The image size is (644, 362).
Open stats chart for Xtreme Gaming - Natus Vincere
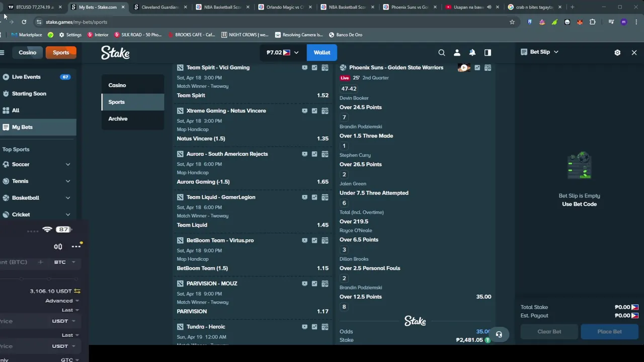(x=314, y=111)
